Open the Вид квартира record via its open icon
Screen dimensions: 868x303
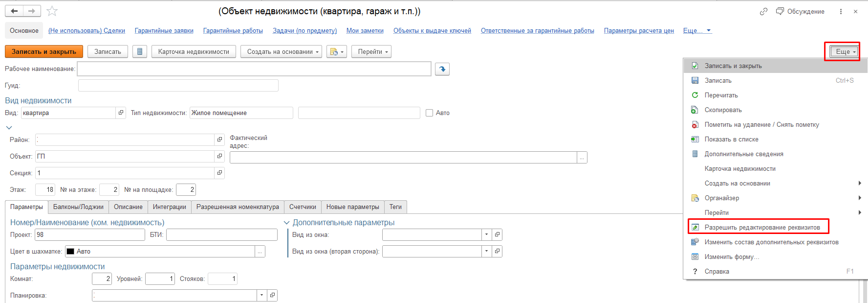121,113
